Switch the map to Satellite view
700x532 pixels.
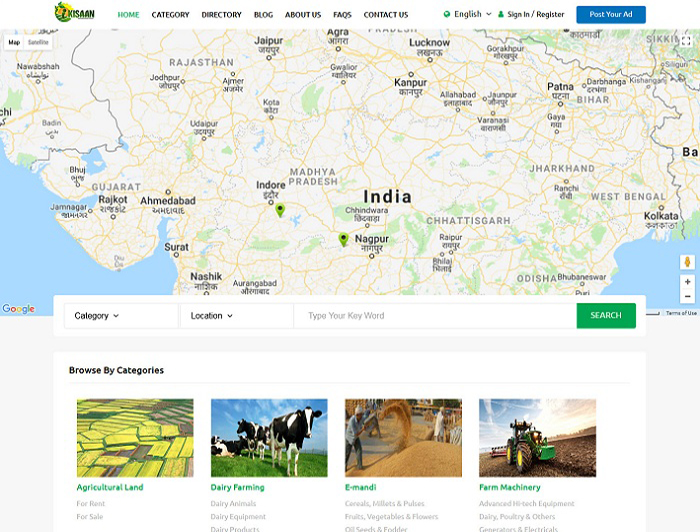click(x=37, y=42)
